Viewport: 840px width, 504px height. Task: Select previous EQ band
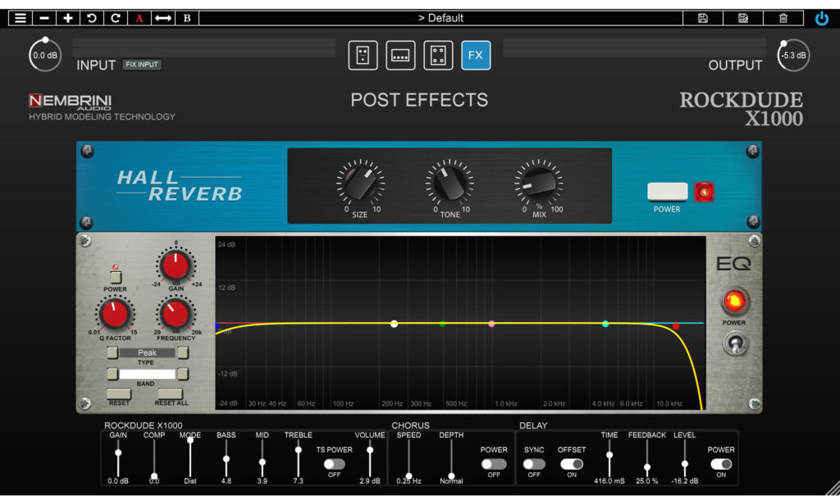(112, 374)
